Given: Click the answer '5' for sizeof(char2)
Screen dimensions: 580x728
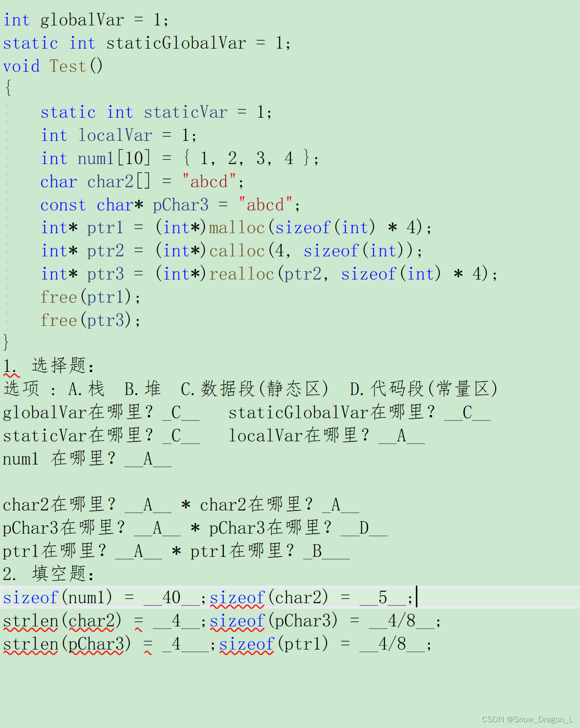Looking at the screenshot, I should (383, 597).
